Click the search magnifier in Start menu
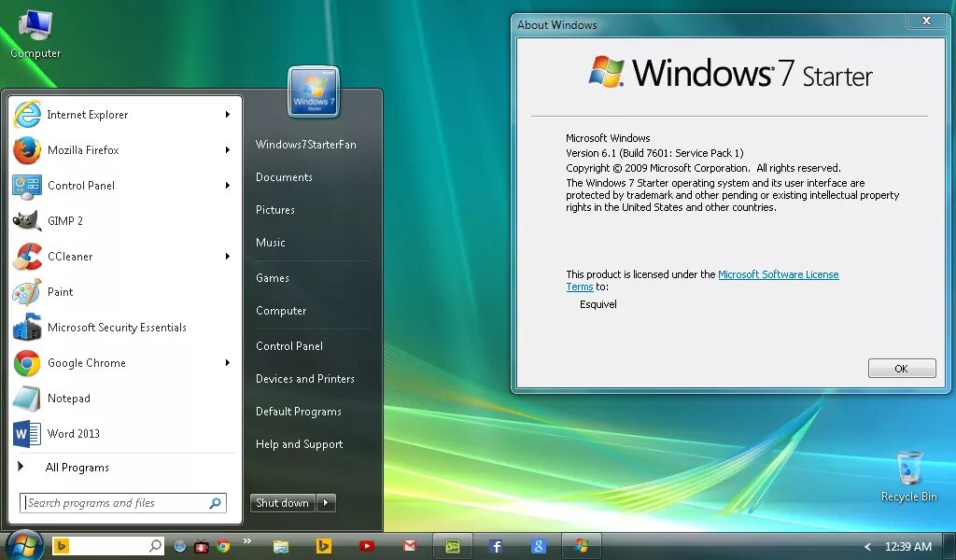 pyautogui.click(x=215, y=503)
